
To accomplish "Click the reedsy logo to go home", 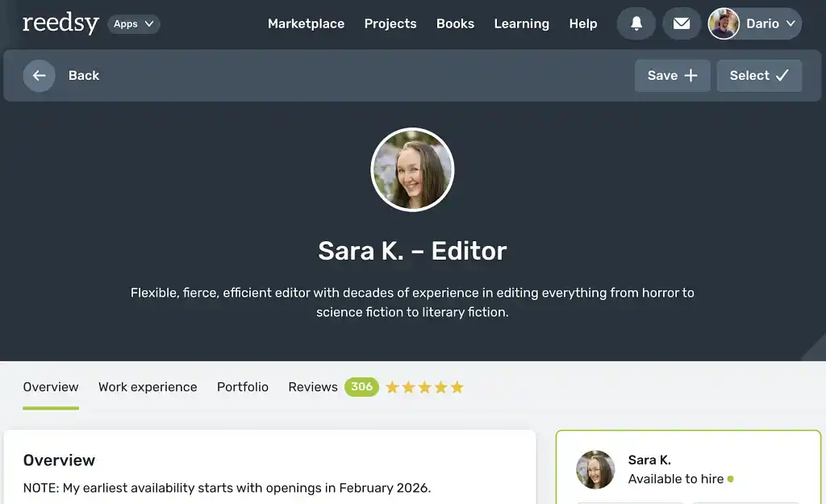I will point(60,23).
